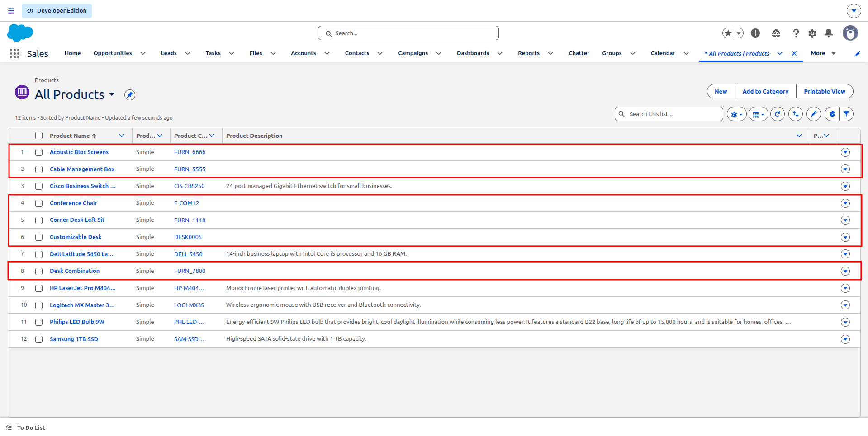
Task: Click the edit navigation pencil icon
Action: (857, 53)
